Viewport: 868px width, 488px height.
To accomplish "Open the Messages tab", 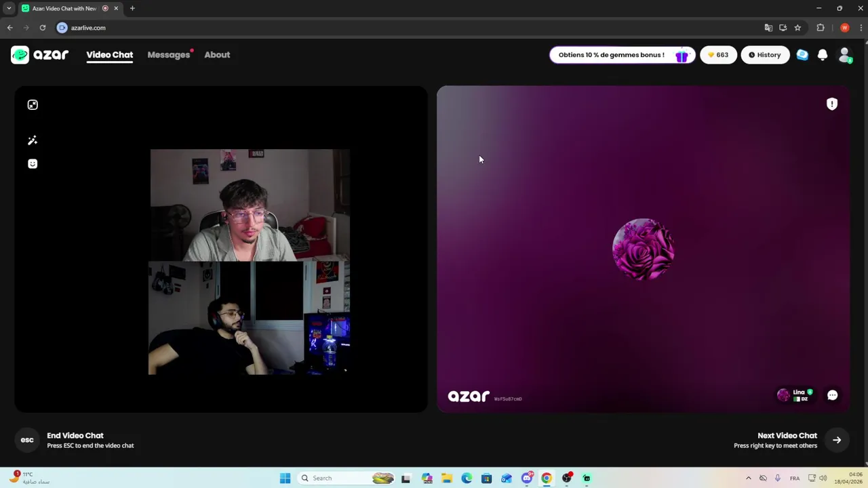I will 169,55.
